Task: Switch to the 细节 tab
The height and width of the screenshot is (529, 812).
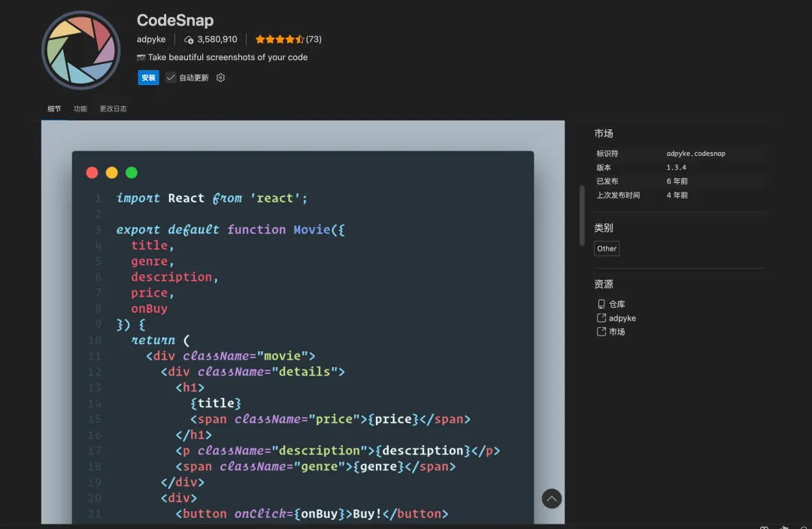Action: (x=54, y=109)
